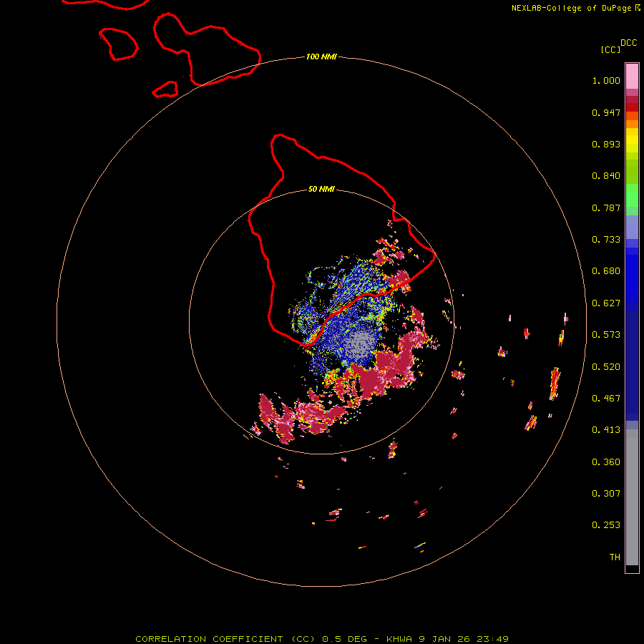Click the 0.680 color scale value
The height and width of the screenshot is (644, 644).
tap(606, 271)
